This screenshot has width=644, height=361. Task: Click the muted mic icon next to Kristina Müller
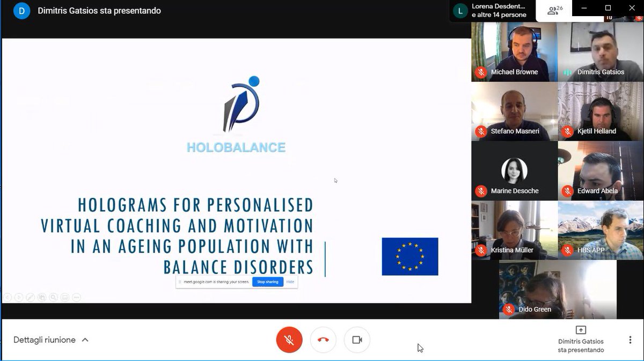pyautogui.click(x=481, y=250)
